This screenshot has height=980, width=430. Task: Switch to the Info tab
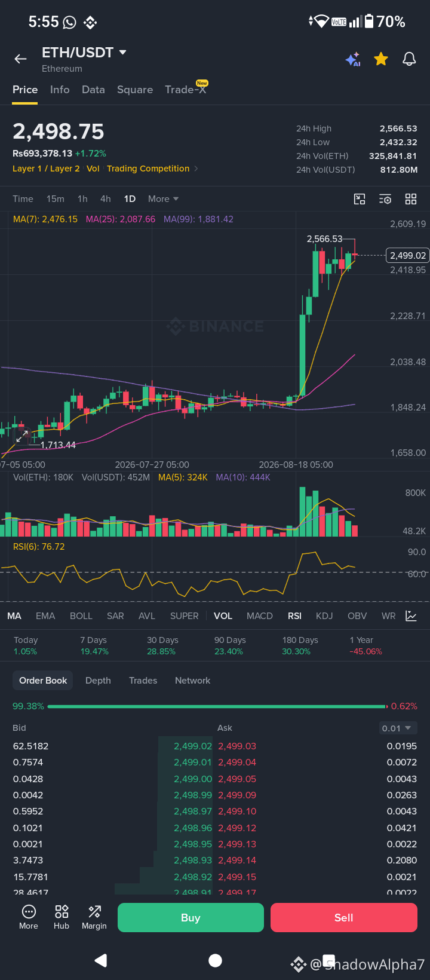(60, 90)
